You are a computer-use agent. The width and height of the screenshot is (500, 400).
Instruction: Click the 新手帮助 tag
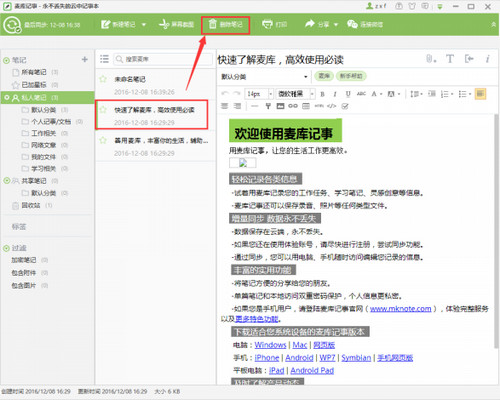tap(351, 76)
